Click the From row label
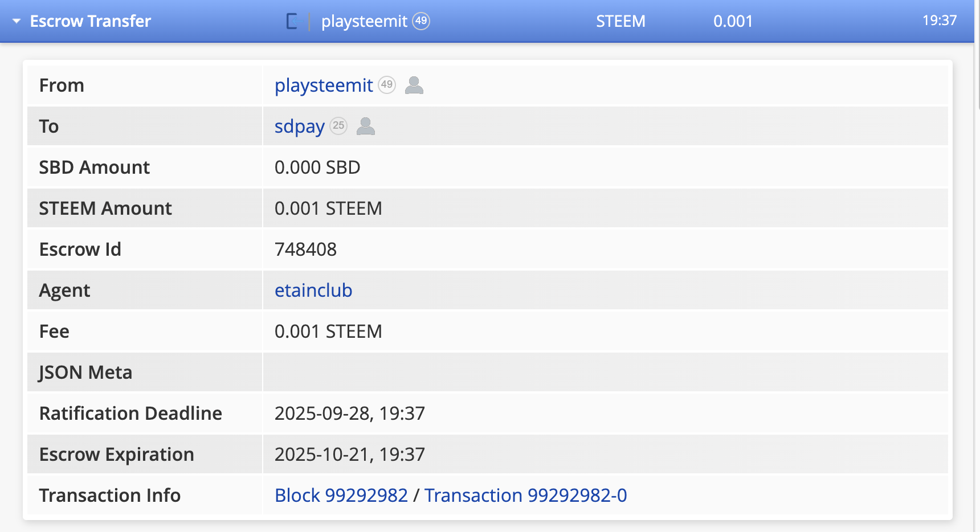This screenshot has height=532, width=980. click(x=62, y=85)
